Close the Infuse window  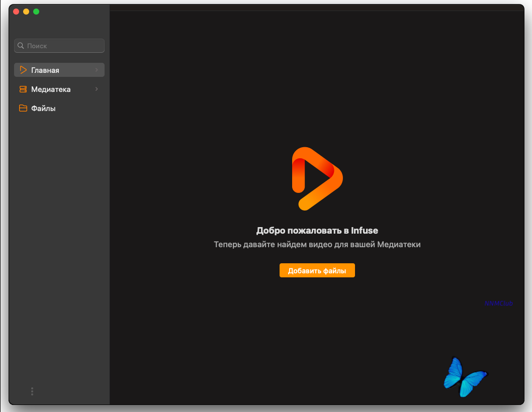click(x=16, y=12)
